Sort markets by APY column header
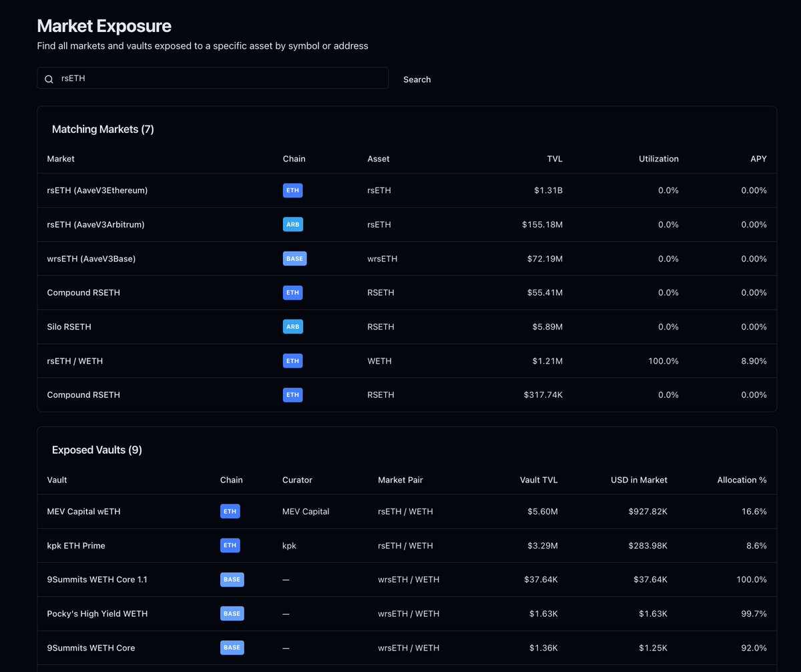The image size is (801, 672). (758, 159)
